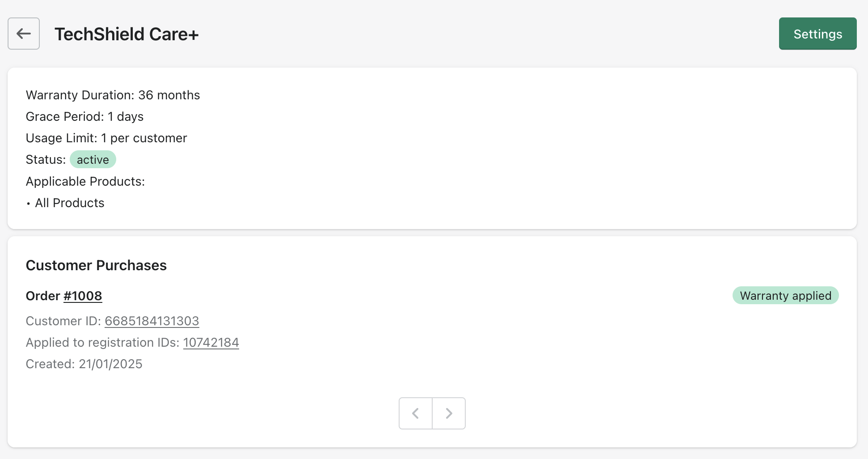Click the Applied to registration IDs label
Image resolution: width=868 pixels, height=459 pixels.
pos(102,342)
